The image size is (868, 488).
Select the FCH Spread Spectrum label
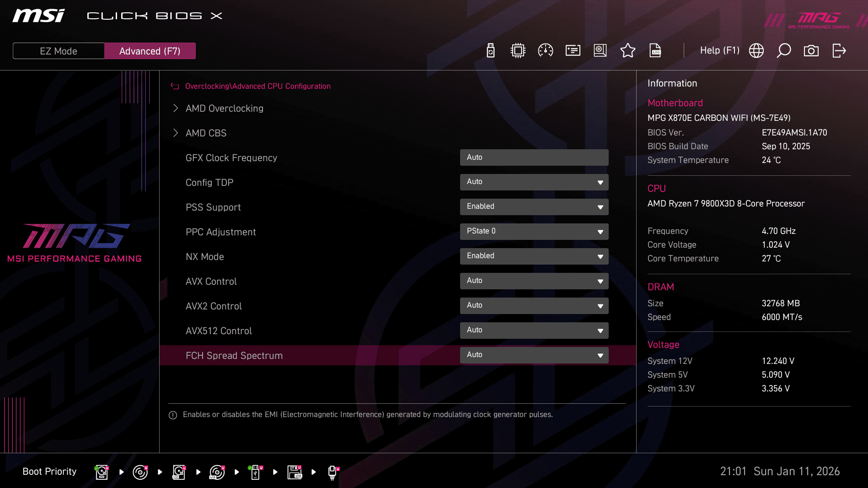[234, 356]
